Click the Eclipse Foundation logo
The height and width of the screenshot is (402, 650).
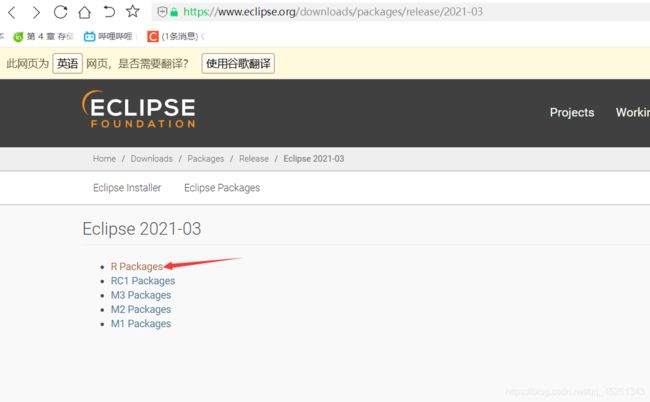pos(138,109)
